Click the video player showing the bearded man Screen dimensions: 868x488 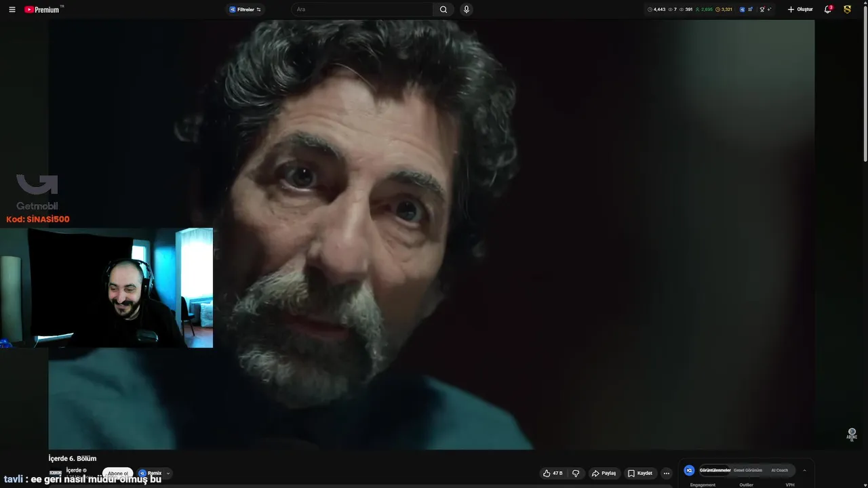pyautogui.click(x=431, y=235)
